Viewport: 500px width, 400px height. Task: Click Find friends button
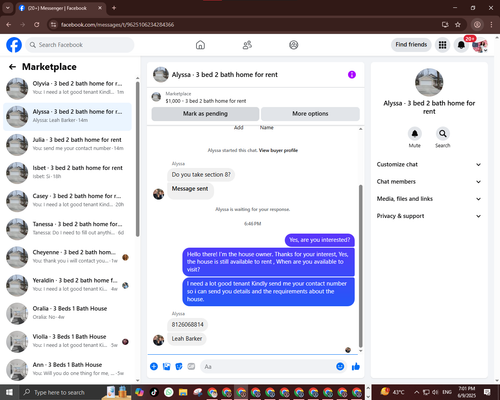pyautogui.click(x=411, y=45)
